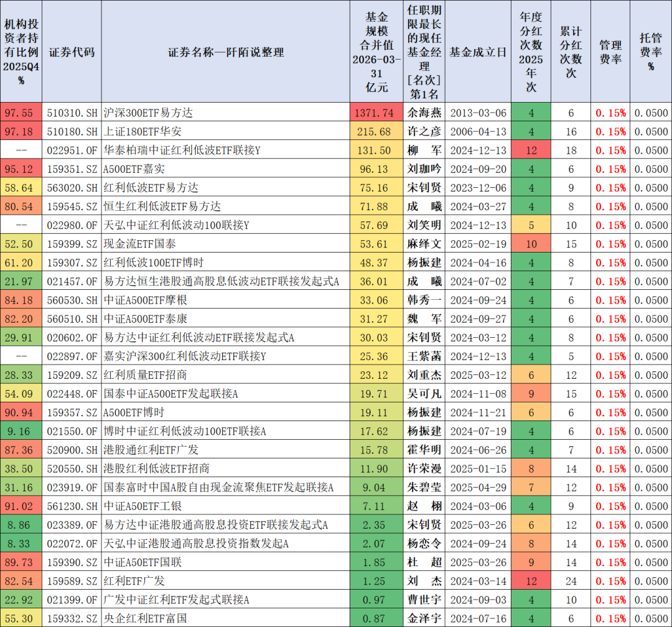672x627 pixels.
Task: Click the green holding ratio cell 9.16
Action: point(21,431)
